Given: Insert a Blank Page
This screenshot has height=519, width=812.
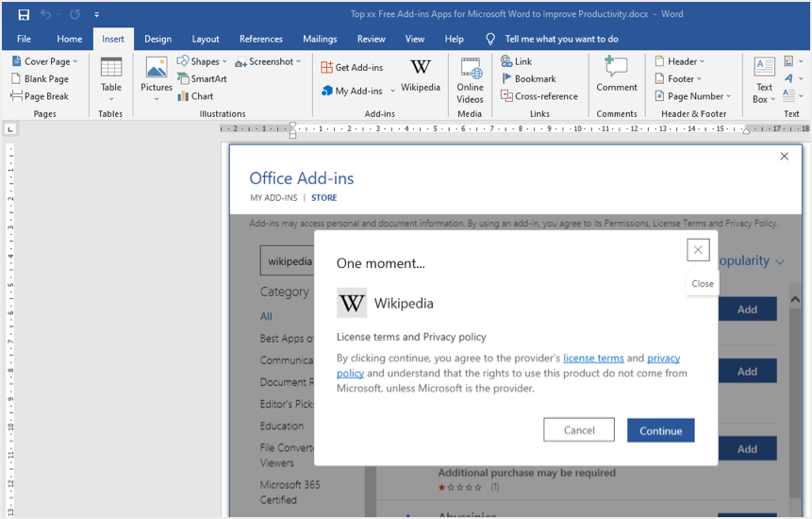Looking at the screenshot, I should (x=41, y=78).
